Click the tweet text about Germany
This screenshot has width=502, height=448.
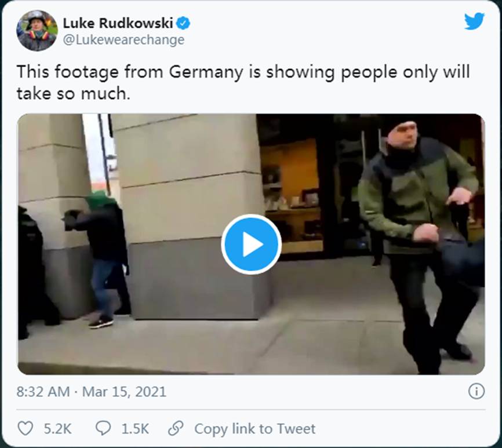click(243, 82)
